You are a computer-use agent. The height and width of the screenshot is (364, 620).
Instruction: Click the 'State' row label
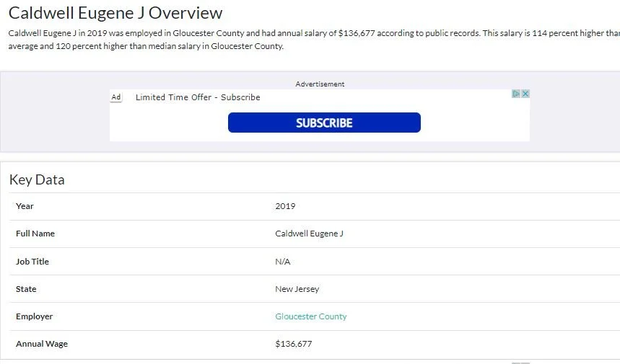[x=26, y=289]
